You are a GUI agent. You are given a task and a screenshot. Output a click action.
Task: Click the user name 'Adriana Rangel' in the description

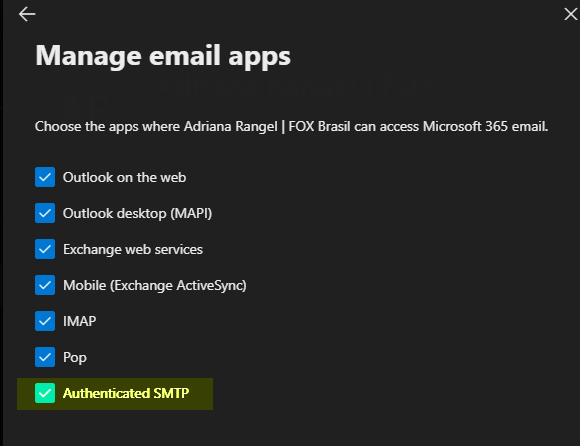click(x=230, y=127)
